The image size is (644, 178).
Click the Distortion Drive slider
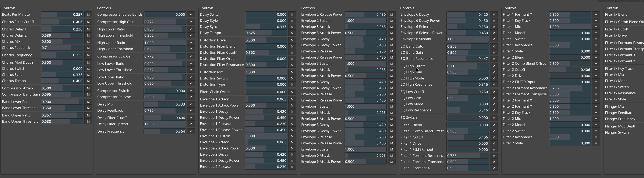coord(266,40)
